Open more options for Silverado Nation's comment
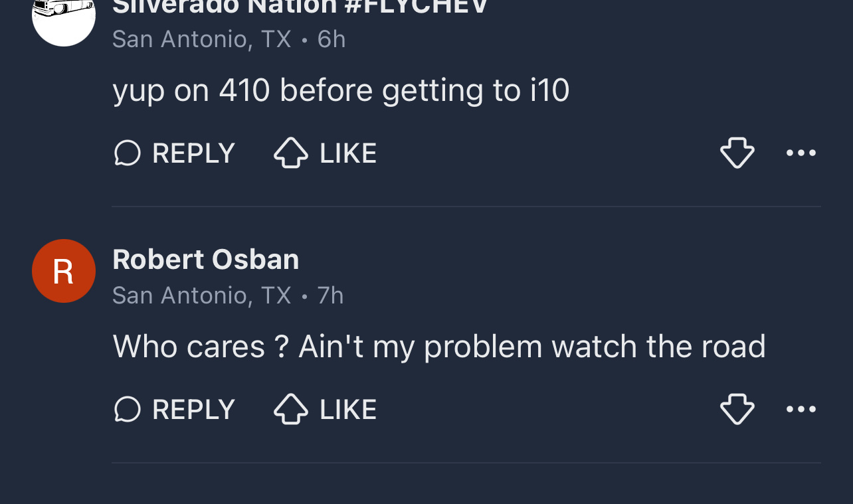Image resolution: width=853 pixels, height=504 pixels. [x=801, y=153]
